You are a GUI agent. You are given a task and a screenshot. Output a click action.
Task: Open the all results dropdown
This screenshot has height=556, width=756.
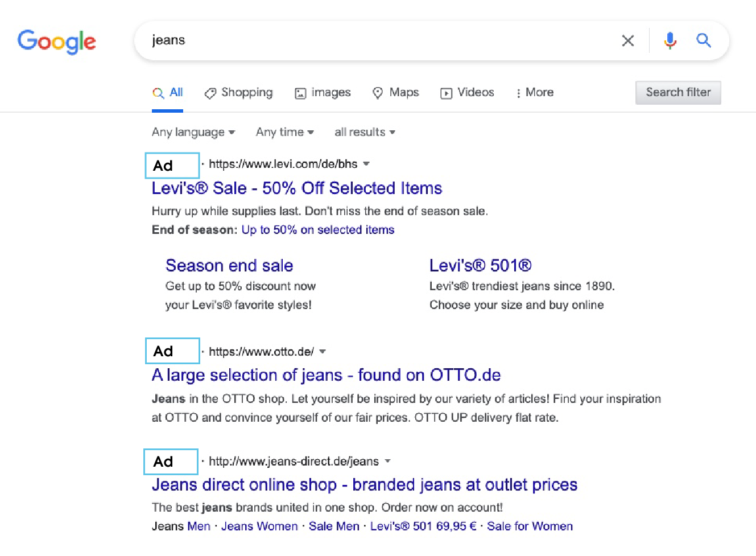click(x=365, y=132)
